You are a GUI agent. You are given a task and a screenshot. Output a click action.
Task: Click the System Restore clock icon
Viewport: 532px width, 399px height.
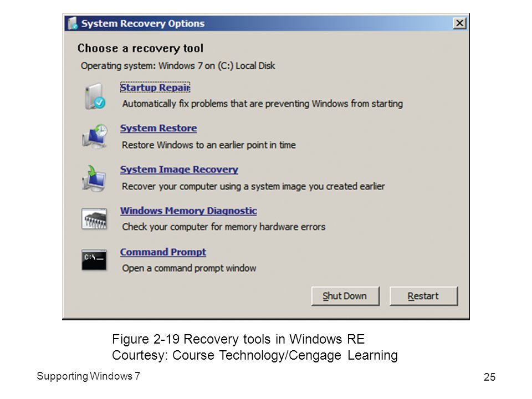(x=95, y=136)
